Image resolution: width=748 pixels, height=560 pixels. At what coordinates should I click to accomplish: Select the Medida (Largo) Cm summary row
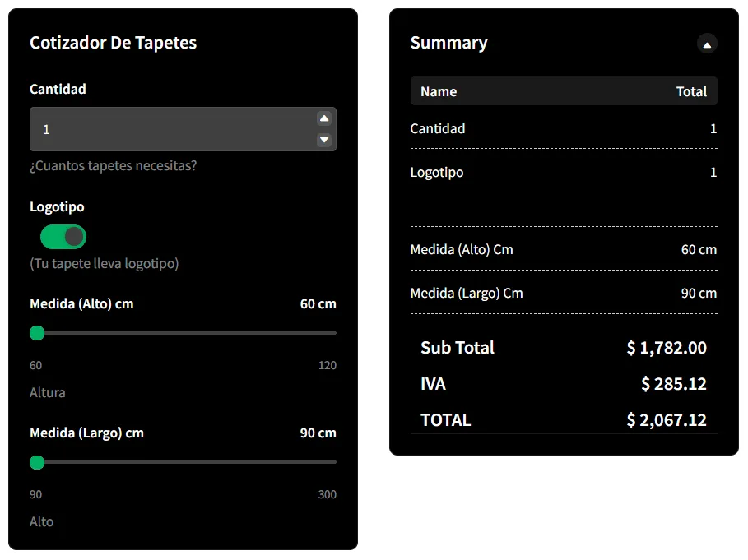563,293
